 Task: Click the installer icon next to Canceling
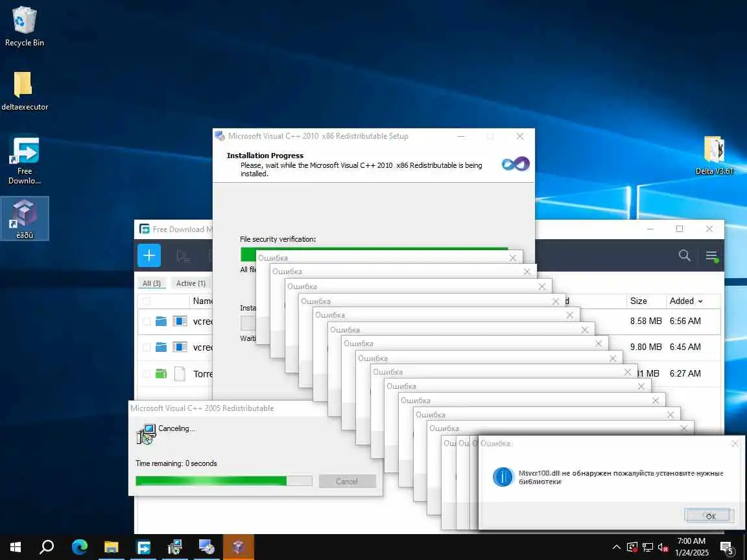click(146, 434)
